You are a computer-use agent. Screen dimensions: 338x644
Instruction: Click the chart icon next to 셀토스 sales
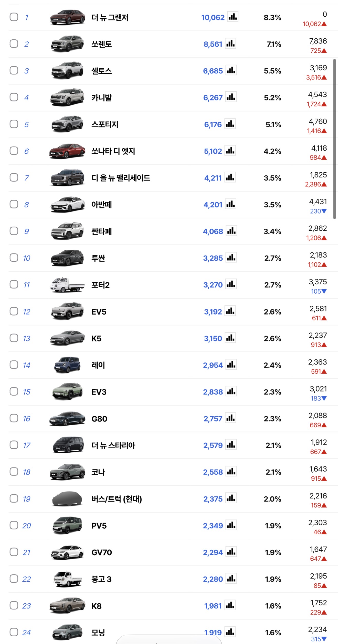coord(231,70)
